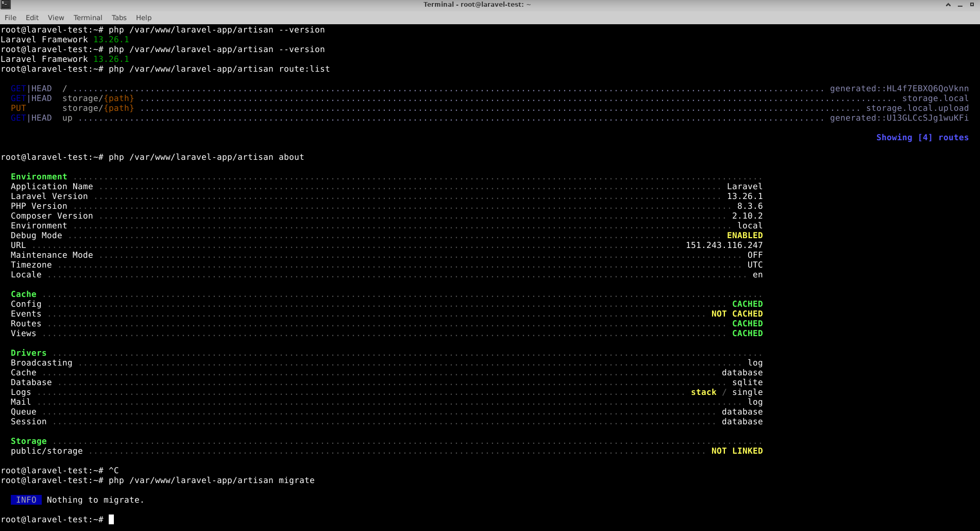Click the Events 'NOT CACHED' status
This screenshot has height=531, width=980.
pyautogui.click(x=737, y=314)
